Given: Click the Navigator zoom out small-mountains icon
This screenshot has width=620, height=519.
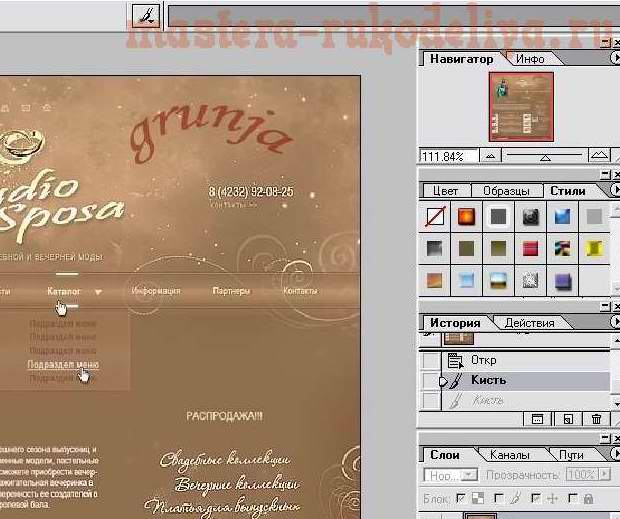Looking at the screenshot, I should pyautogui.click(x=490, y=156).
